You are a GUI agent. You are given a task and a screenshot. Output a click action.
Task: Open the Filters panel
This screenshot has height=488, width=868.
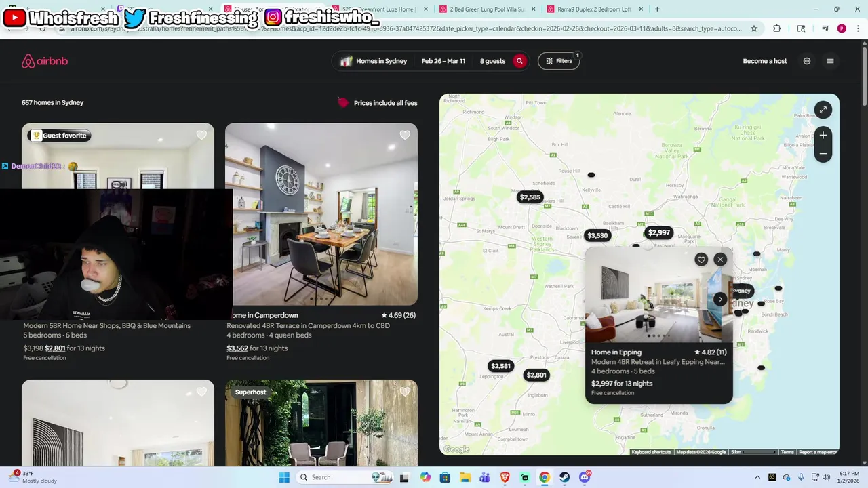559,61
